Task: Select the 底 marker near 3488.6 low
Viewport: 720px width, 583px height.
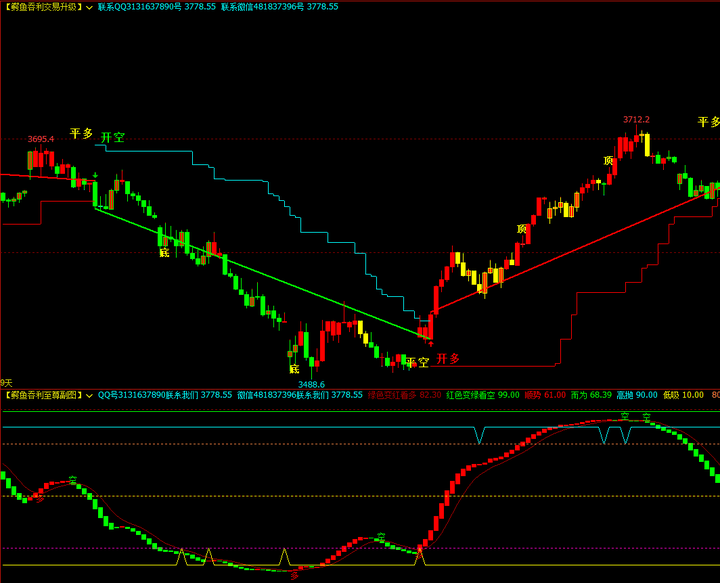Action: click(x=294, y=369)
